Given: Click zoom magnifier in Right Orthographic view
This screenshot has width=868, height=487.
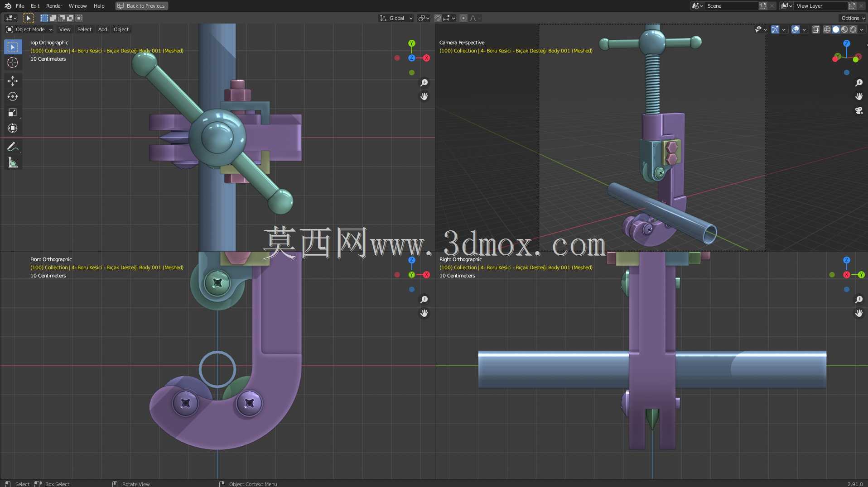Looking at the screenshot, I should [859, 300].
